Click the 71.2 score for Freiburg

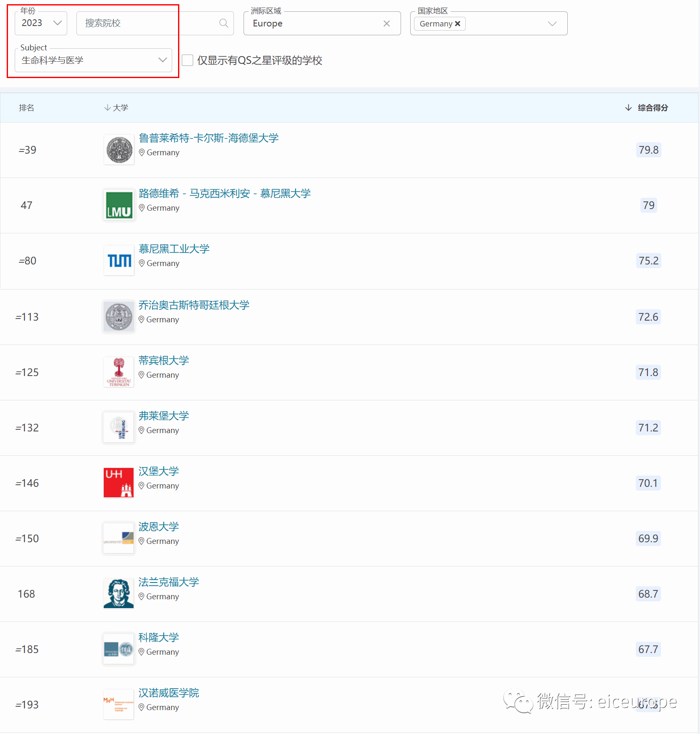coord(648,428)
